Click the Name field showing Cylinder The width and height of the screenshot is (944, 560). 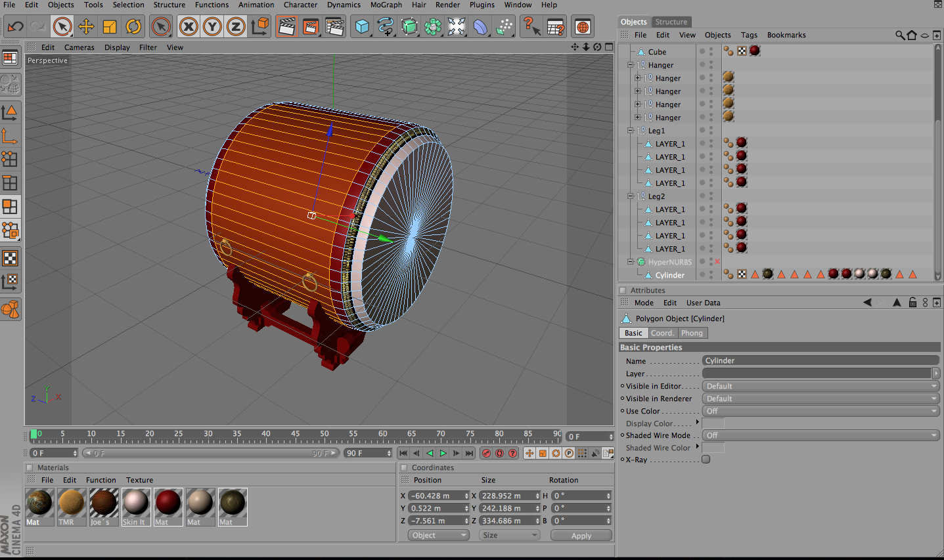click(x=820, y=360)
